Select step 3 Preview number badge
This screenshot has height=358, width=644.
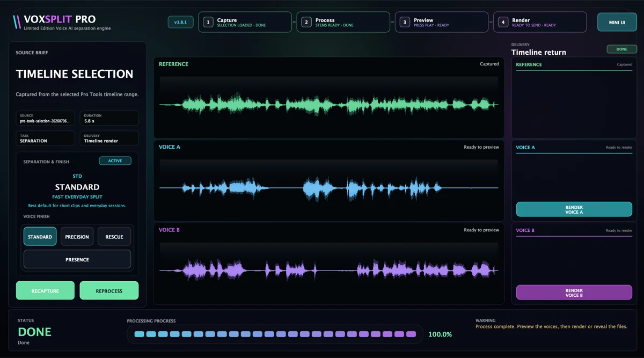(x=405, y=22)
